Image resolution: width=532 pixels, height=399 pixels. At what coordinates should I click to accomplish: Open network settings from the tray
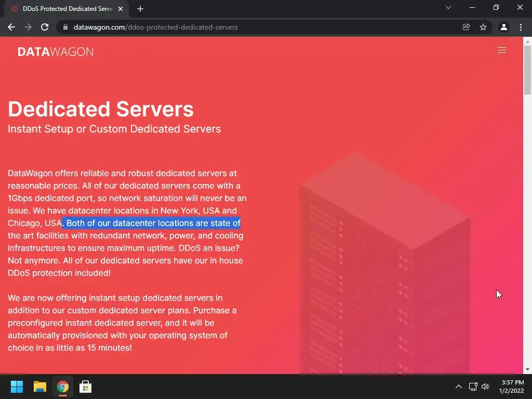(473, 387)
